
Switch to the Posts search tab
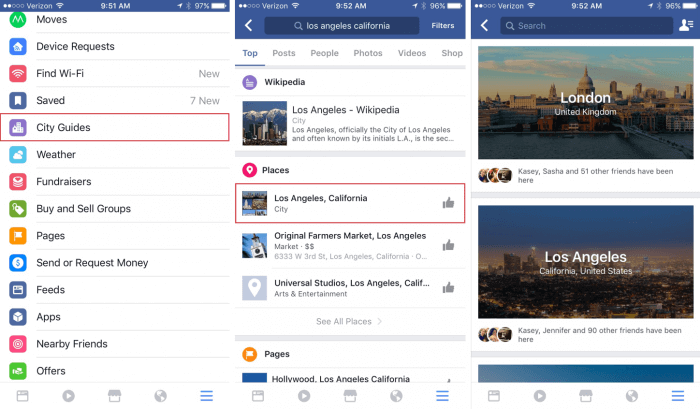(284, 53)
